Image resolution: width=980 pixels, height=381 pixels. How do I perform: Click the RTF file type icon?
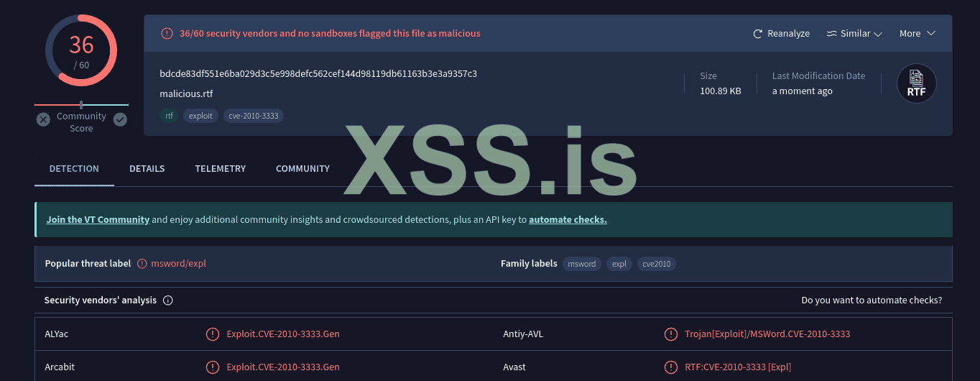(916, 83)
